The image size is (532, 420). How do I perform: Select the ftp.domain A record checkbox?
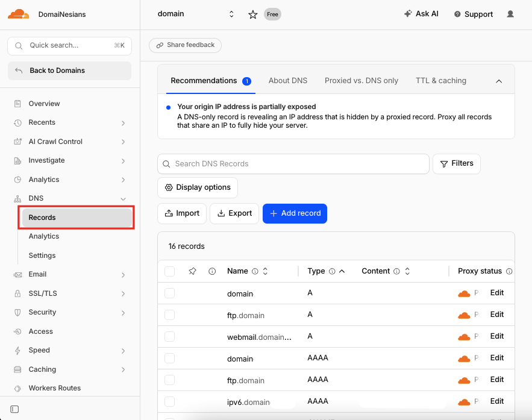[170, 315]
